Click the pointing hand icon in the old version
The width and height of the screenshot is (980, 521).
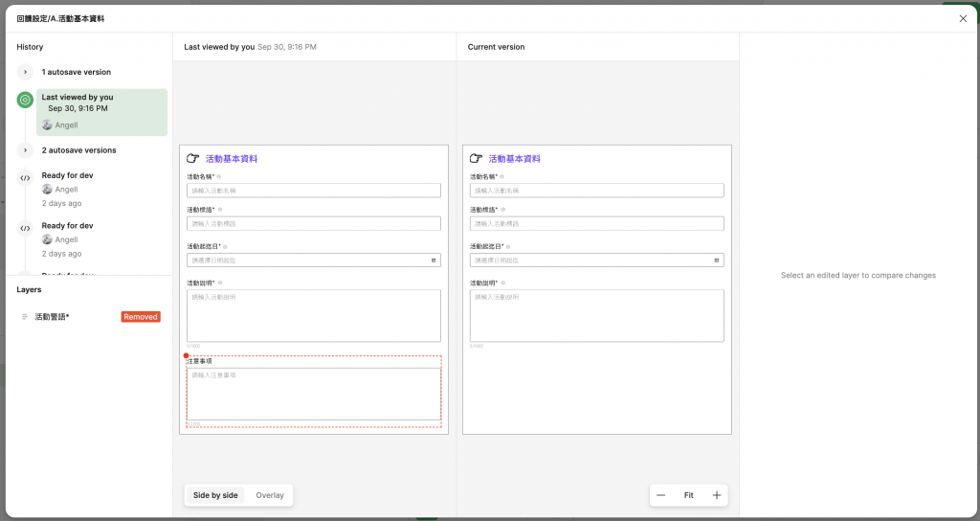(x=193, y=159)
